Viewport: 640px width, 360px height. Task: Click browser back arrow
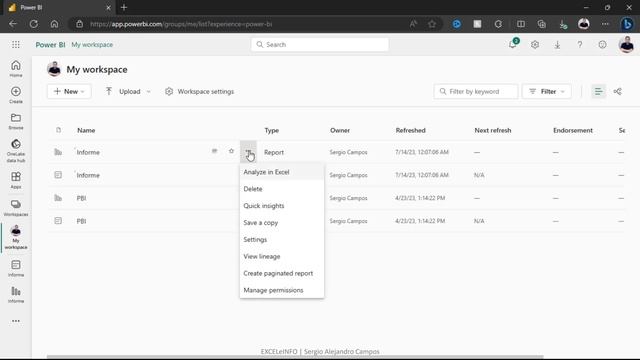coord(13,24)
